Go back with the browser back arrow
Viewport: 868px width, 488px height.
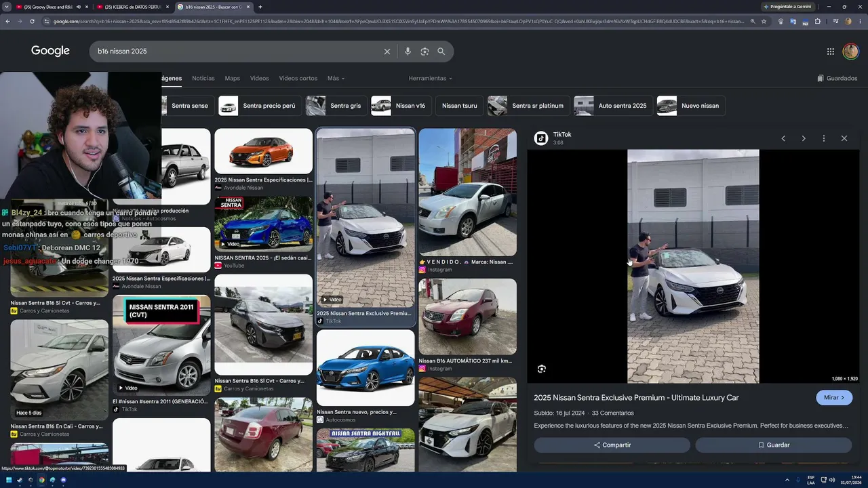pos(7,21)
